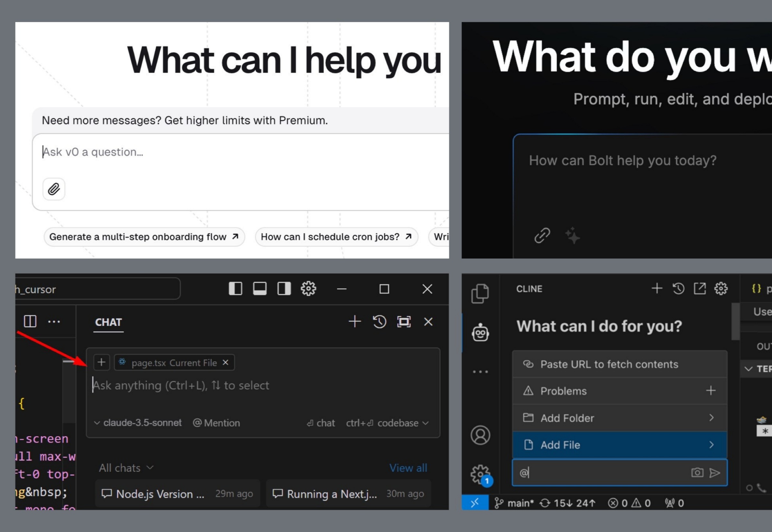Click the split editor icon in Cursor
The image size is (772, 532).
tap(30, 322)
